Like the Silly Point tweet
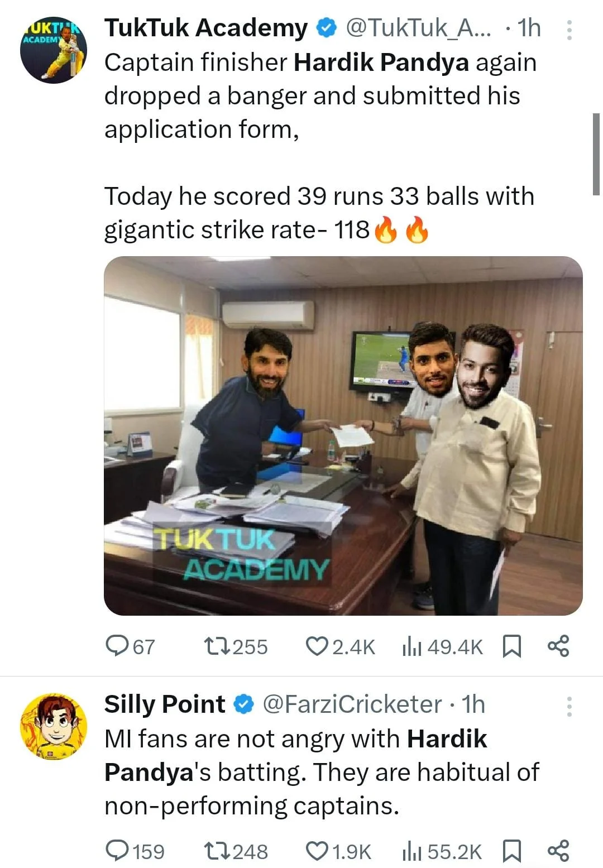603x868 pixels. tap(317, 851)
